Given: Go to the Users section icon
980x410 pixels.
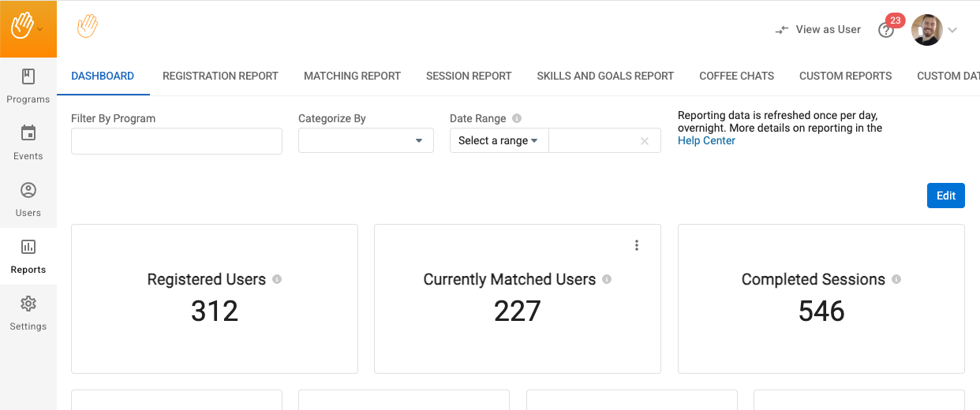Looking at the screenshot, I should pos(28,190).
